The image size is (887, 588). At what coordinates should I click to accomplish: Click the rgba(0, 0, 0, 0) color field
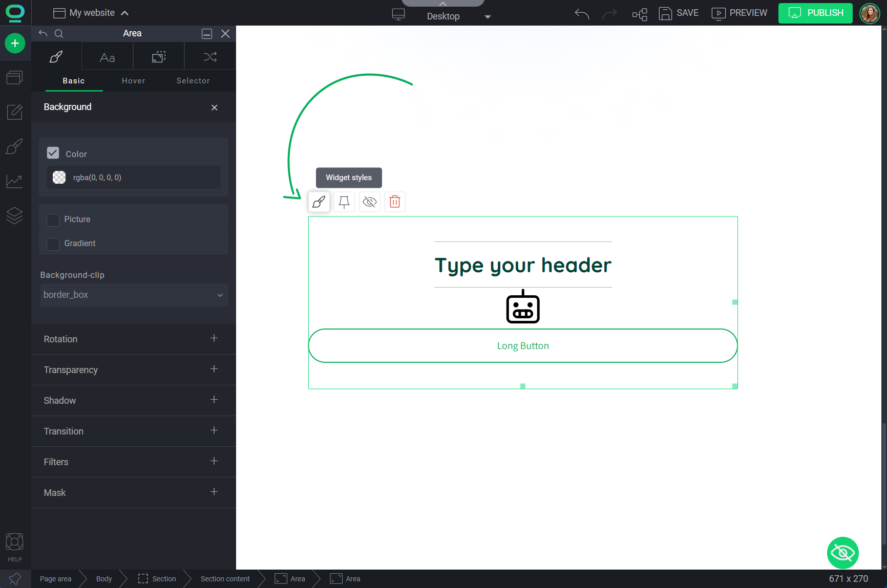134,178
